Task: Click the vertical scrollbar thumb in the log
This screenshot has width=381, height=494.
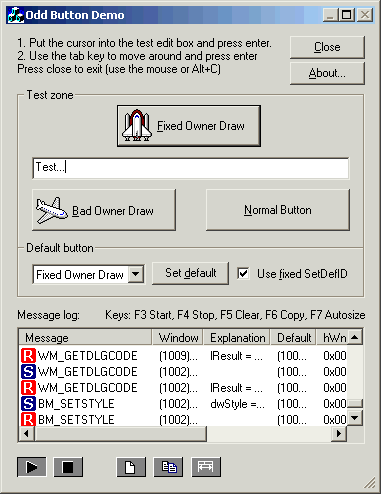Action: tap(355, 403)
